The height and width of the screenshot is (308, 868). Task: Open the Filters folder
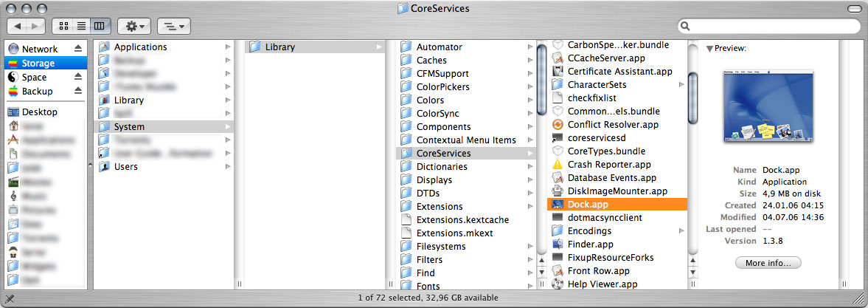[x=466, y=260]
